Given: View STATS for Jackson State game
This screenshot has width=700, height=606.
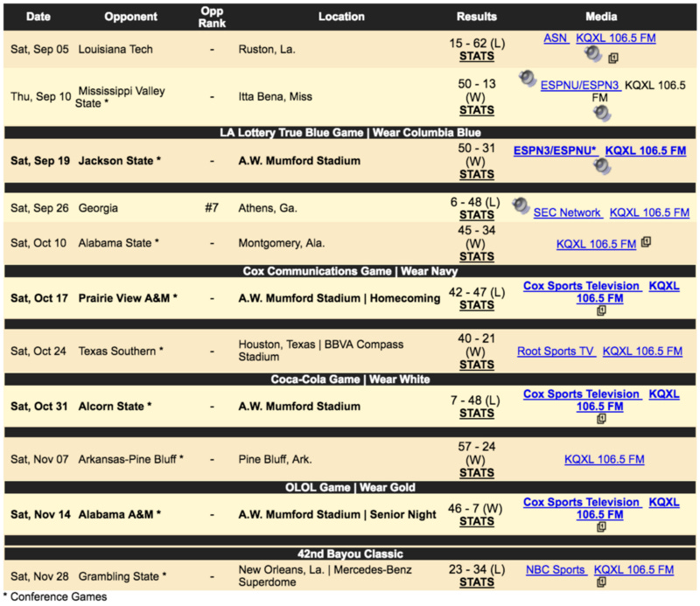Looking at the screenshot, I should coord(477,174).
